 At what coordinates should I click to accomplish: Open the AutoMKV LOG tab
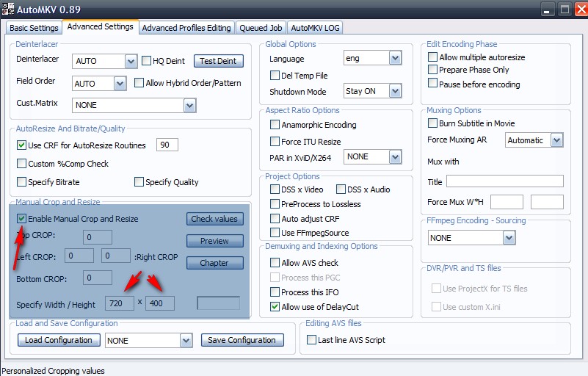(x=315, y=28)
